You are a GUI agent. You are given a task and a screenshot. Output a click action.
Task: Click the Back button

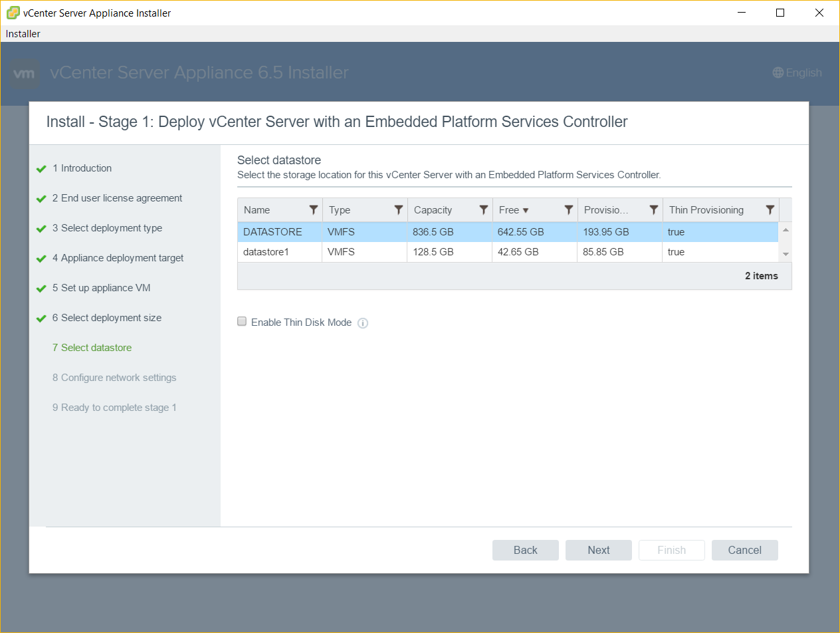526,550
